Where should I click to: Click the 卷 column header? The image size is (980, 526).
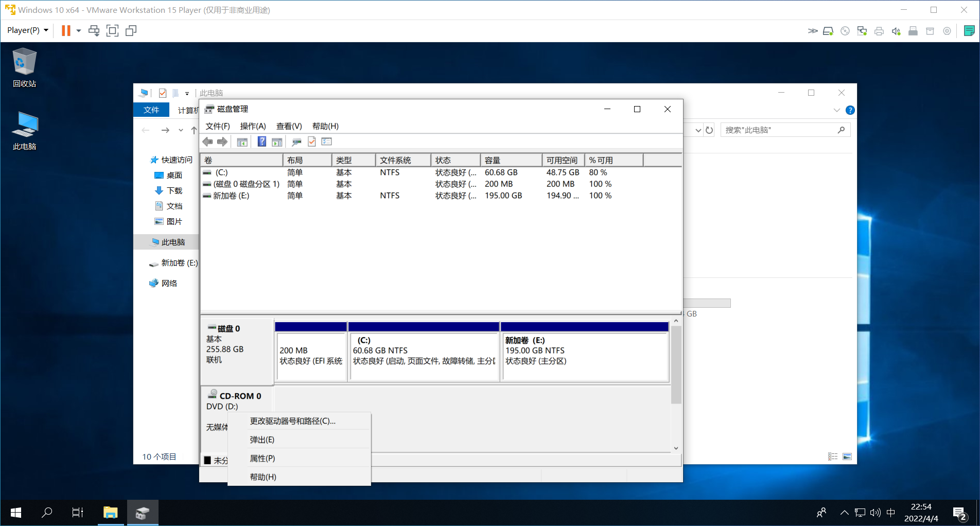coord(241,160)
